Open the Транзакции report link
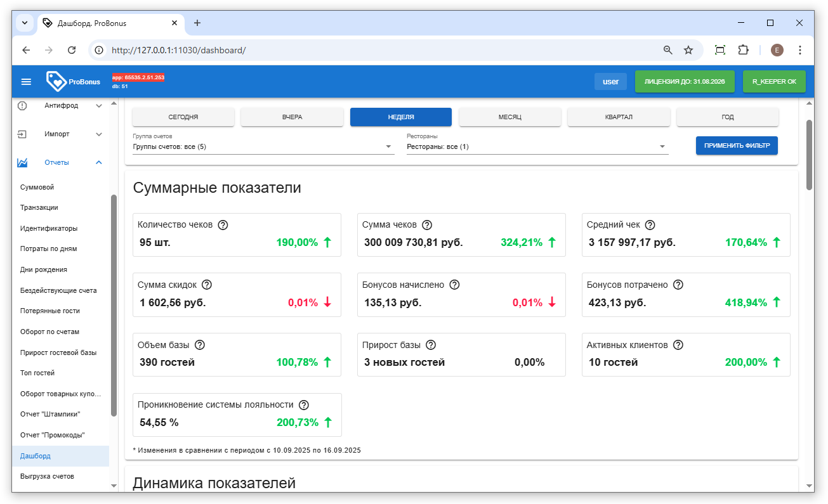 point(39,208)
